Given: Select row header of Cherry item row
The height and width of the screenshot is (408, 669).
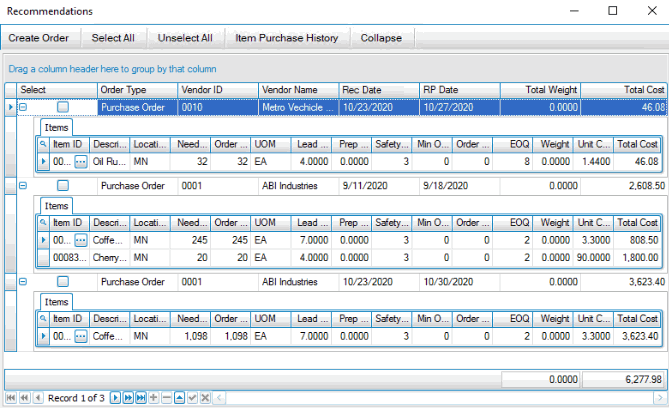Looking at the screenshot, I should pyautogui.click(x=43, y=258).
